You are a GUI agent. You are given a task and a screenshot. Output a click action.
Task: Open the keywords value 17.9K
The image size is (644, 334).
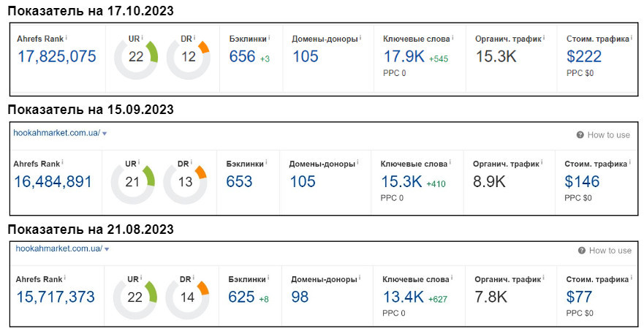[x=404, y=56]
